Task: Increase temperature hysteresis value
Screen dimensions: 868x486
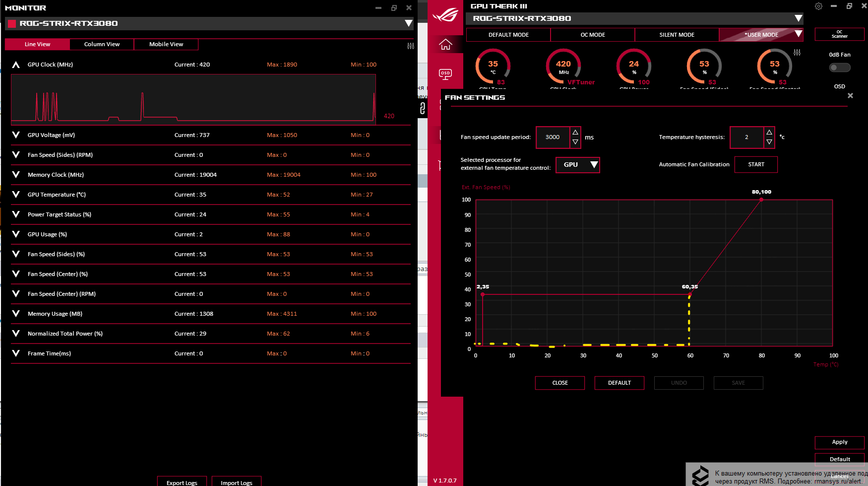Action: pyautogui.click(x=769, y=132)
